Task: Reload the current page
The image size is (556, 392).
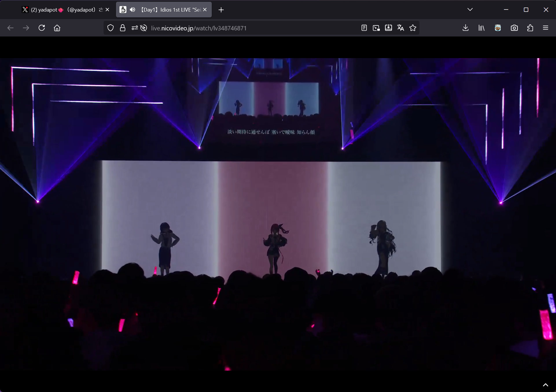Action: [42, 28]
